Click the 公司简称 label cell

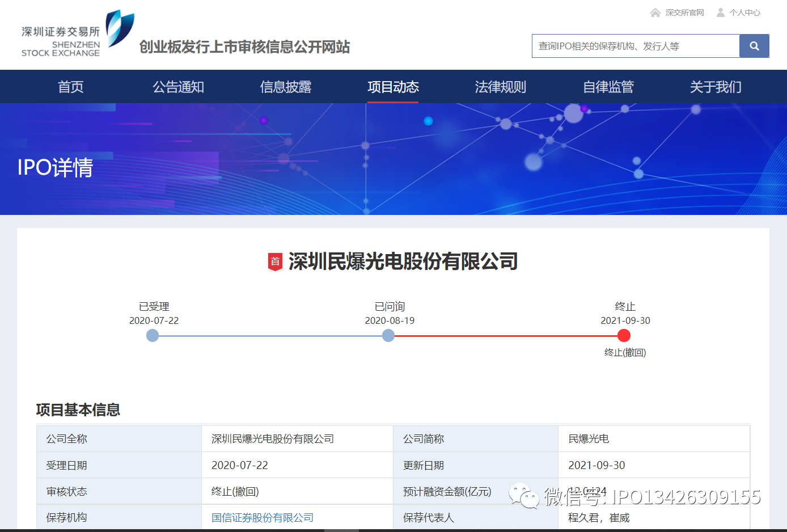pyautogui.click(x=476, y=439)
